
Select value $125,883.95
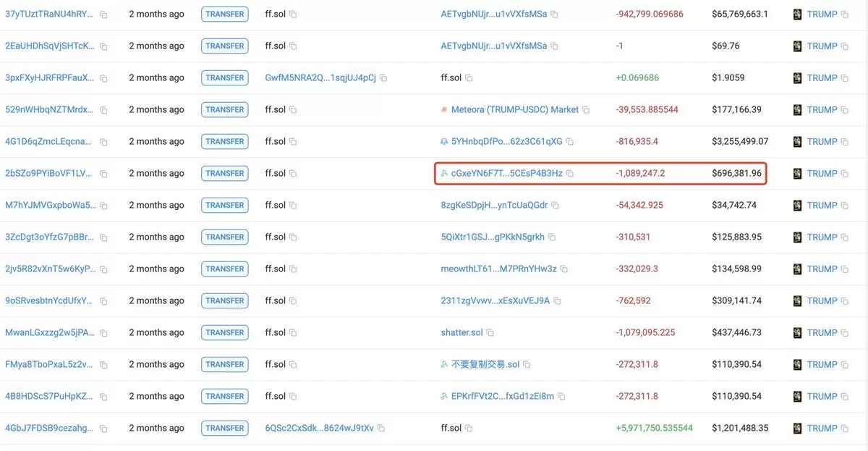[x=736, y=237]
